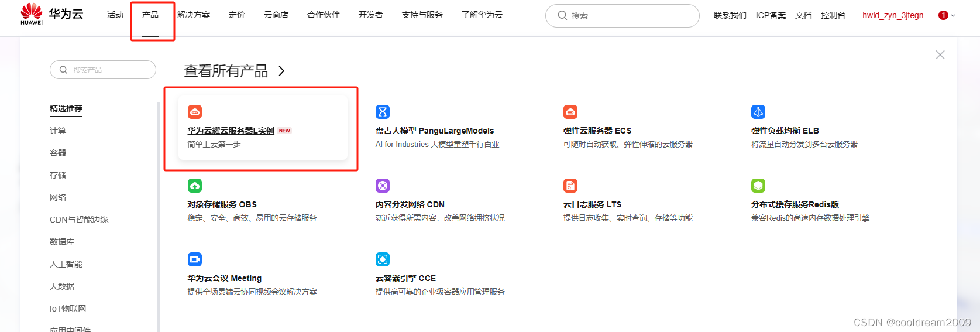
Task: Click the 华为云会议 Meeting icon
Action: click(195, 259)
